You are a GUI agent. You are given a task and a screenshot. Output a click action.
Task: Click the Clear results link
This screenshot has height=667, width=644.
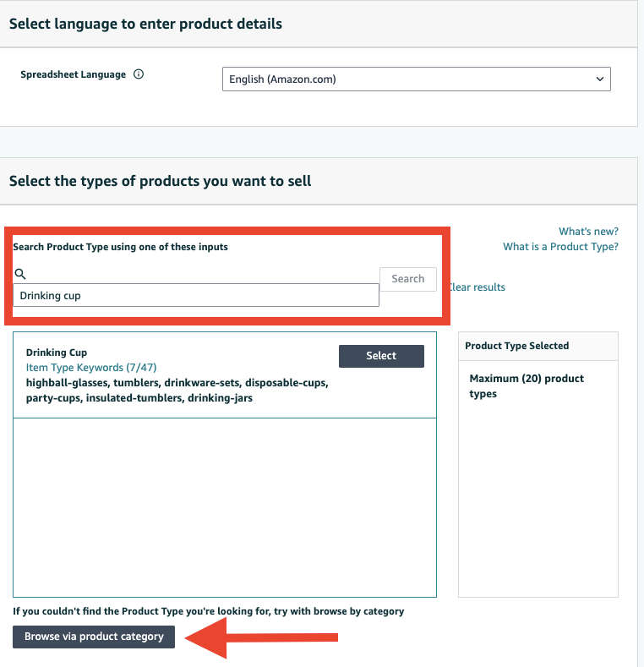coord(477,287)
